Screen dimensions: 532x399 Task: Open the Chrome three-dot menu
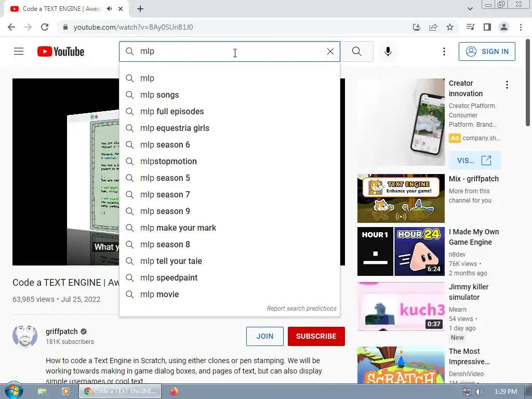click(521, 27)
